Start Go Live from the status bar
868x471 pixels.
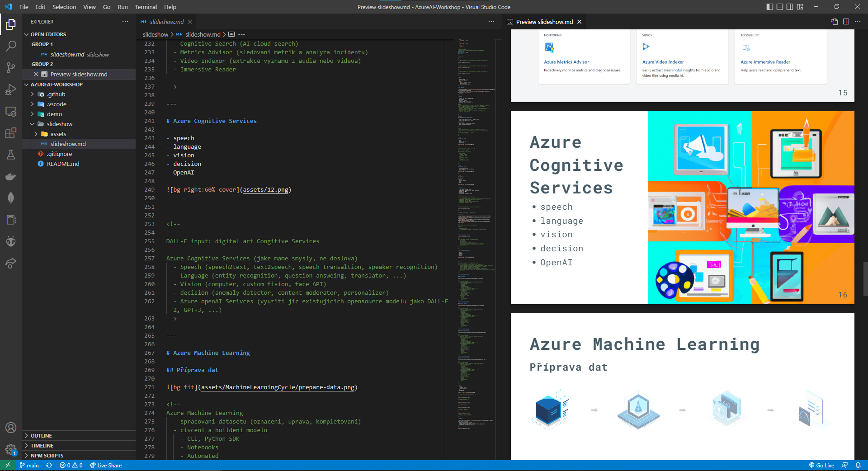tap(822, 465)
